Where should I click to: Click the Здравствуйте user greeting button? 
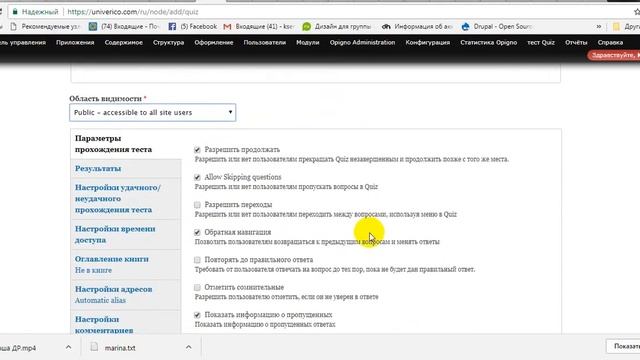click(x=614, y=55)
